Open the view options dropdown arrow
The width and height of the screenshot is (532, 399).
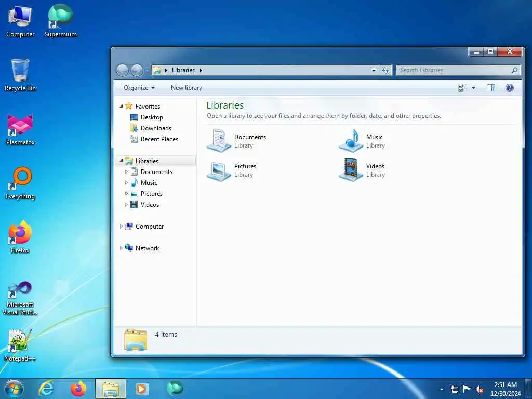473,88
